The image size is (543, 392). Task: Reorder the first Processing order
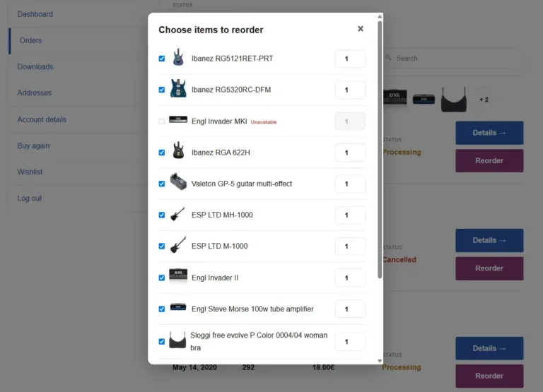[489, 160]
